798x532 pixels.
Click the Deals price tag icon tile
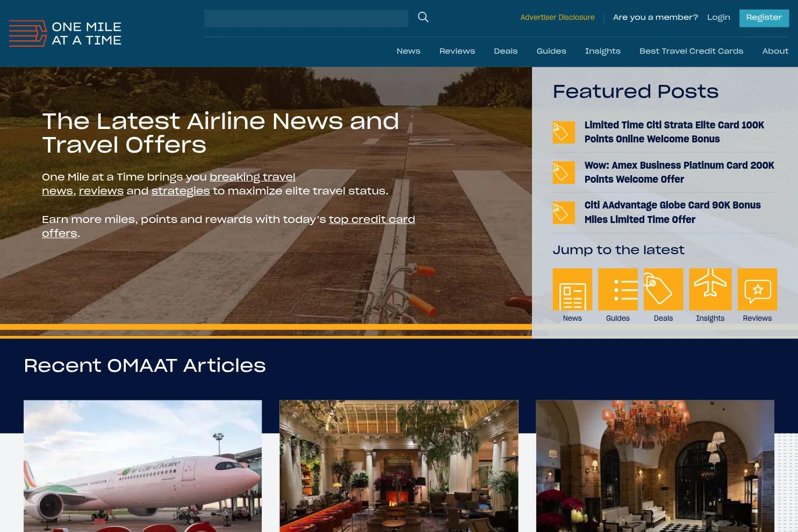point(664,289)
